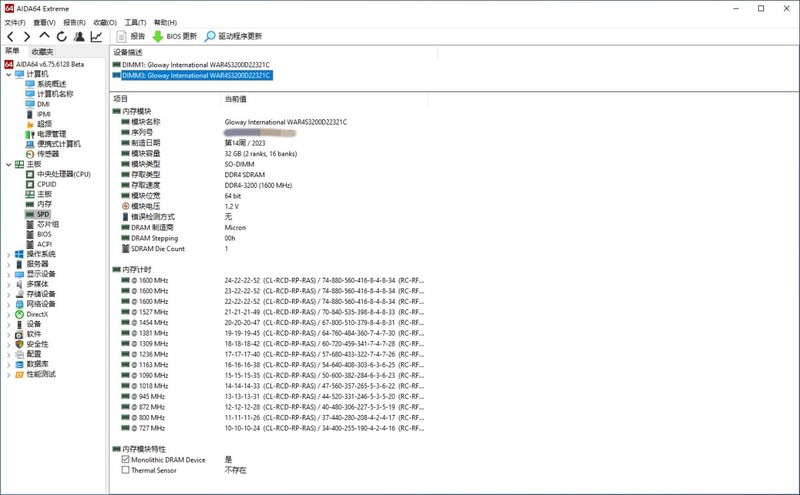
Task: Click the 超频 flame icon
Action: 30,124
